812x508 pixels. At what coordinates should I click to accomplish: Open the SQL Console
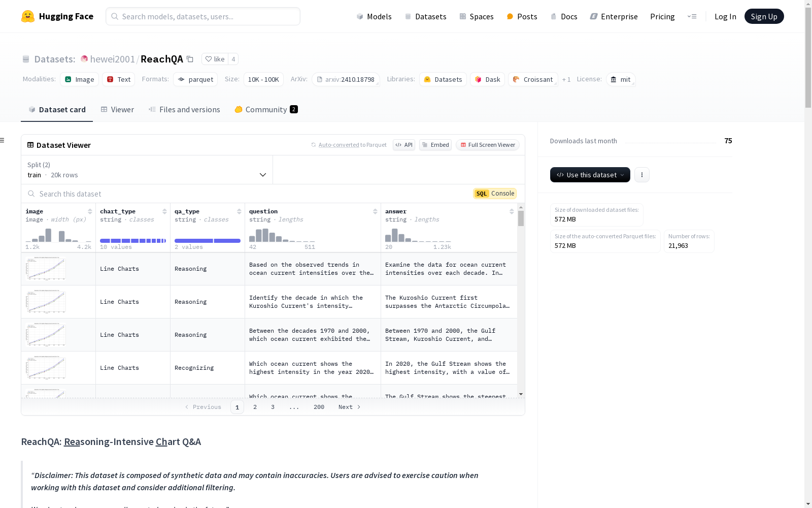click(x=495, y=194)
